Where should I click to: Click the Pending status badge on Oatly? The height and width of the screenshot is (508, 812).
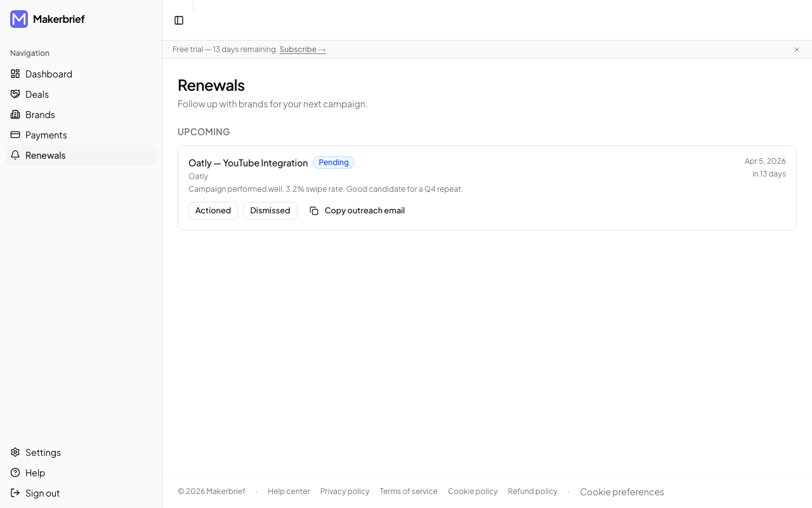click(x=333, y=163)
